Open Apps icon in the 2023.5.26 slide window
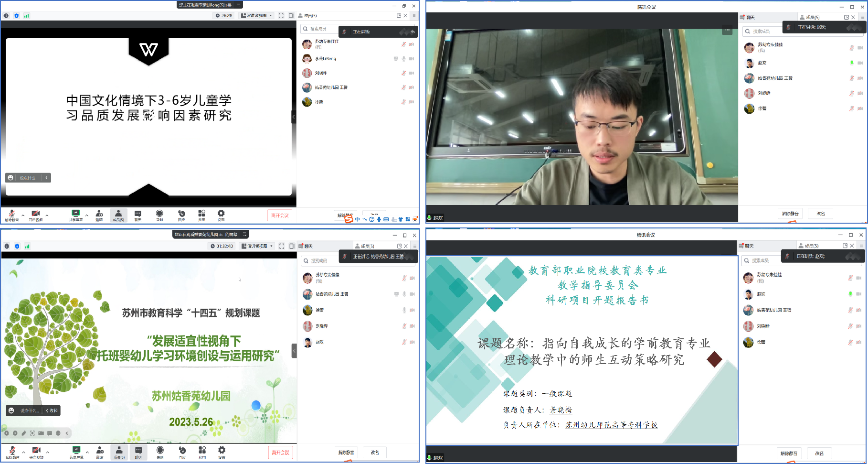The image size is (868, 464). pos(202,451)
